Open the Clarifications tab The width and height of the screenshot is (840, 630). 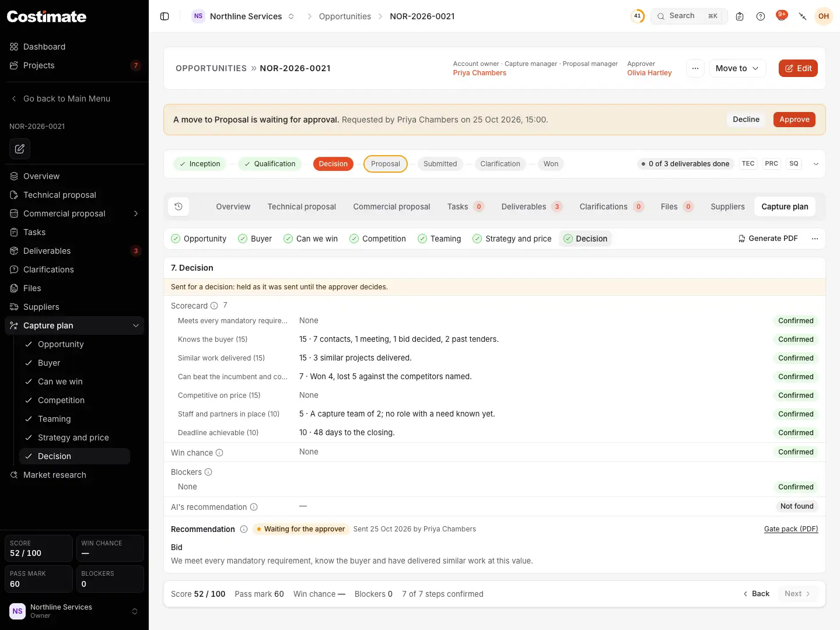(611, 206)
